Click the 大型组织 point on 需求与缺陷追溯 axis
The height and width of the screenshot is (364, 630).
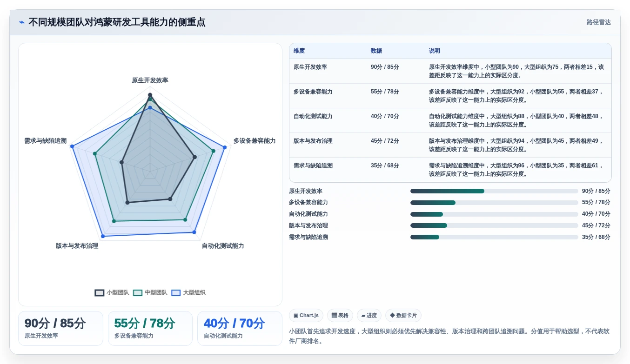click(72, 146)
